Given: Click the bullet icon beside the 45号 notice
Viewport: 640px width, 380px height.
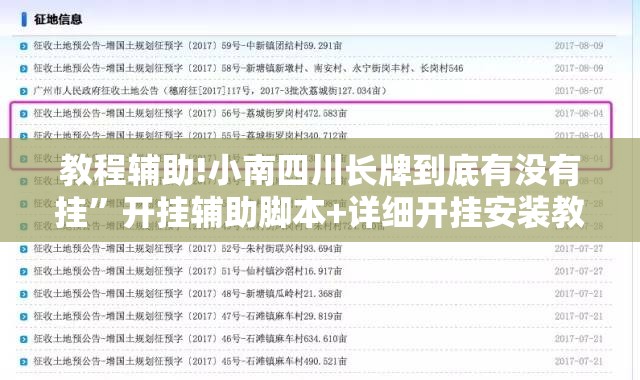Looking at the screenshot, I should tap(24, 362).
